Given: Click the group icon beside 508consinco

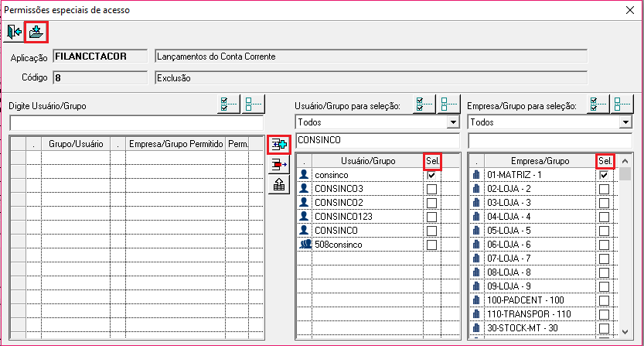Looking at the screenshot, I should (305, 245).
